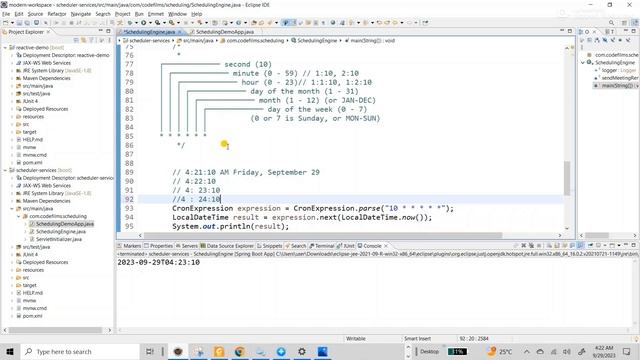
Task: Open the Window menu
Action: click(x=177, y=14)
